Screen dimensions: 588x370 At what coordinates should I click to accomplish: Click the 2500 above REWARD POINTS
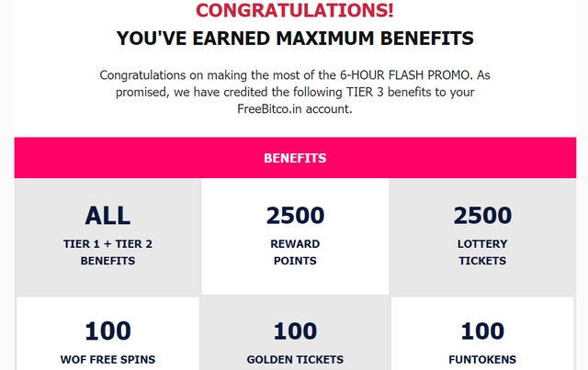pyautogui.click(x=295, y=216)
